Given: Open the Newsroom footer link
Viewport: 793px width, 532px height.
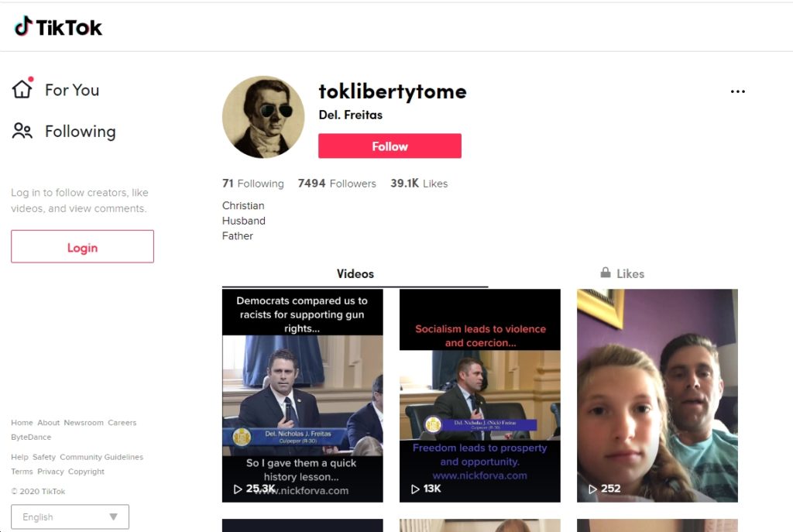Looking at the screenshot, I should point(84,423).
